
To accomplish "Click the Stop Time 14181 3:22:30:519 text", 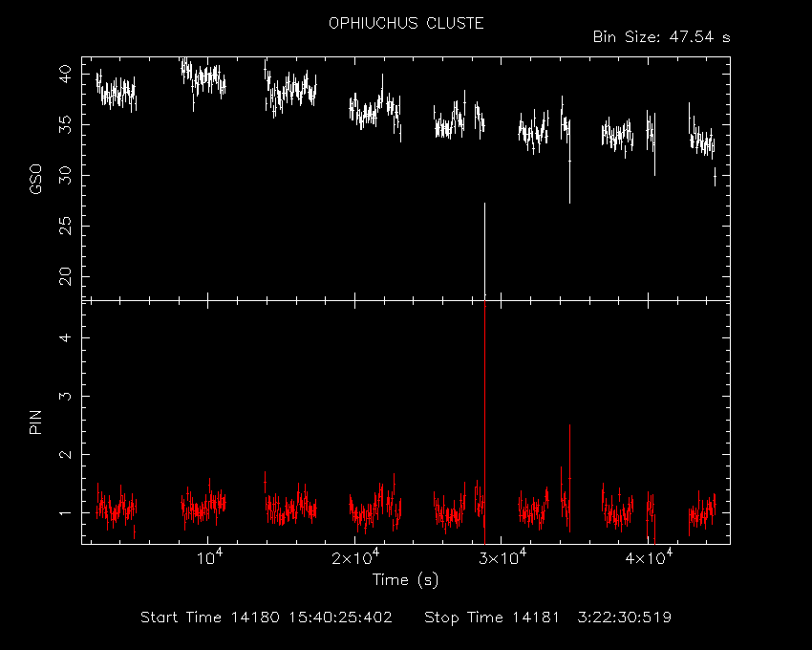I will click(548, 617).
